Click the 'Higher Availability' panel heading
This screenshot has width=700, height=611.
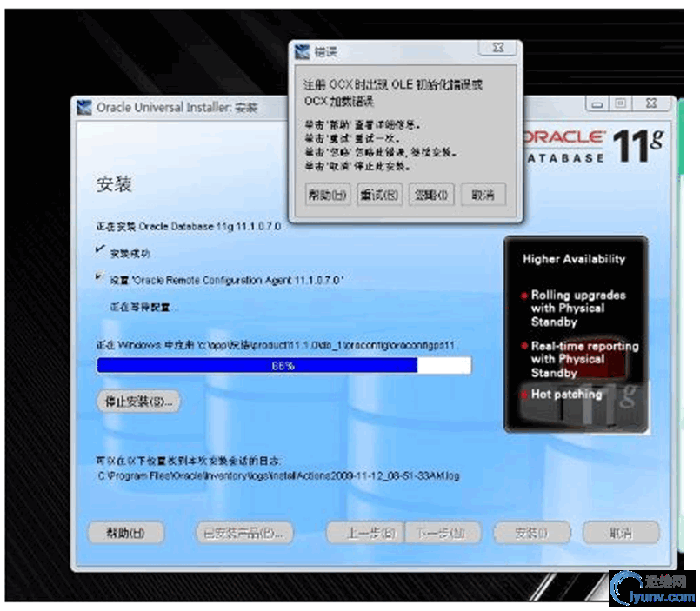(574, 259)
